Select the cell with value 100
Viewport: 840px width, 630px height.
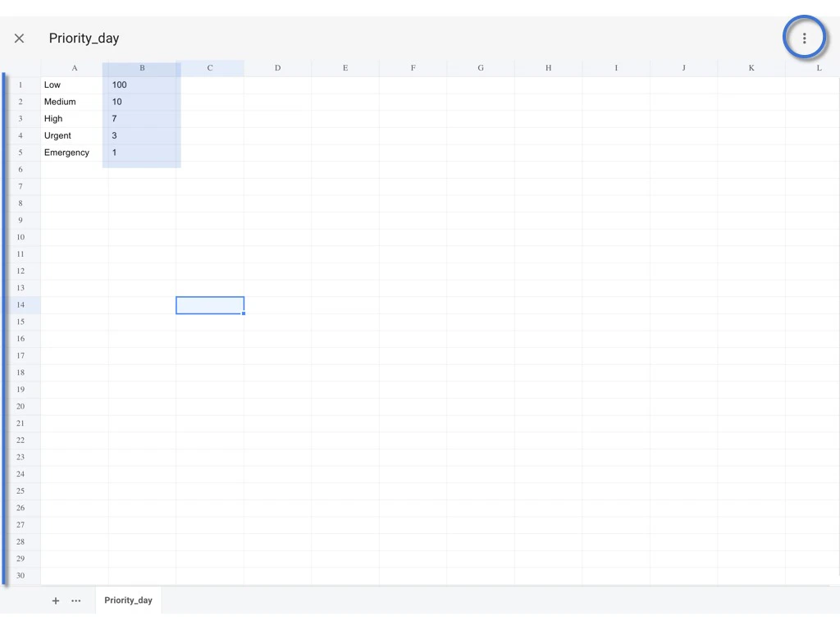tap(141, 84)
